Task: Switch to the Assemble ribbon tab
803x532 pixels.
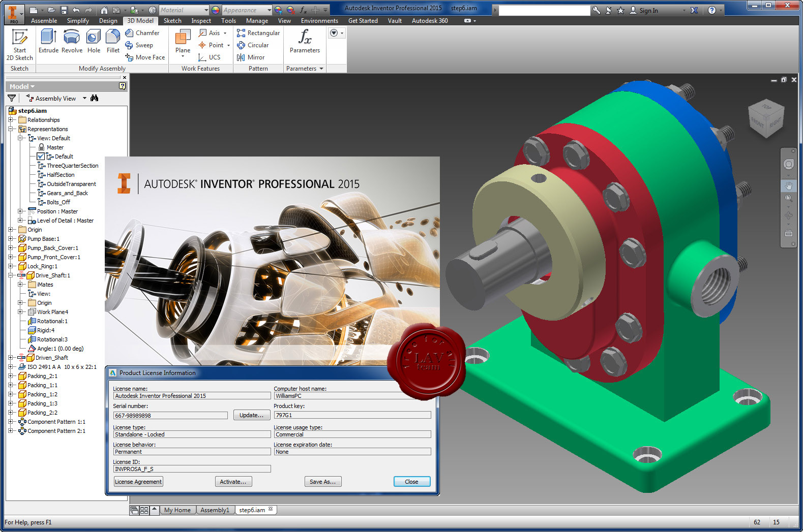Action: point(44,21)
